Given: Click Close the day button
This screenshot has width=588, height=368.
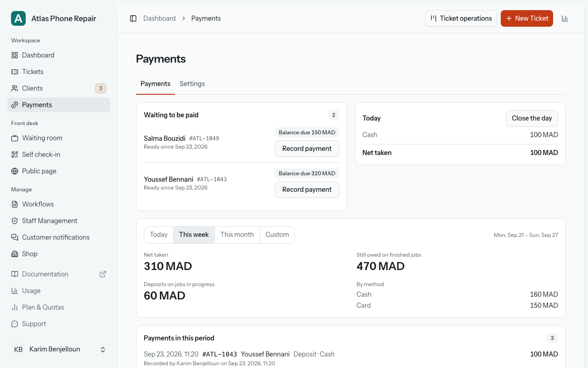Looking at the screenshot, I should pos(532,118).
